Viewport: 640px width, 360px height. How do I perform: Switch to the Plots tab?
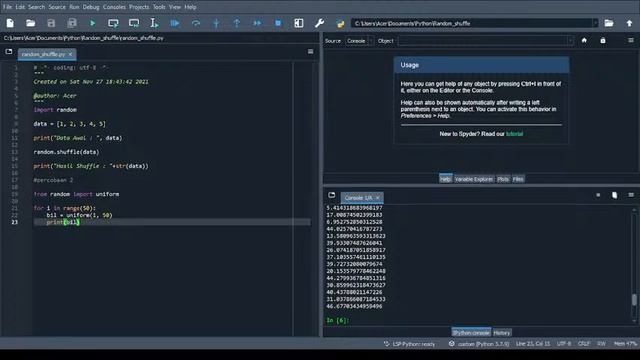pos(503,179)
